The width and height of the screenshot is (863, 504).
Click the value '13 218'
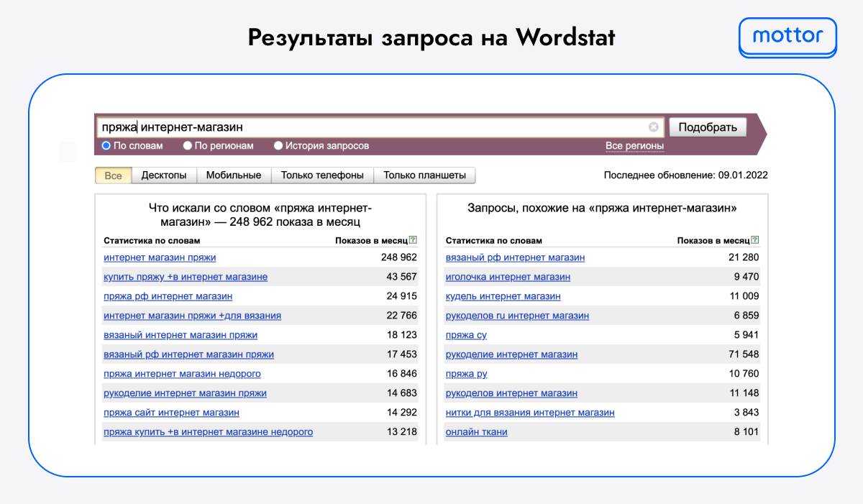coord(402,432)
